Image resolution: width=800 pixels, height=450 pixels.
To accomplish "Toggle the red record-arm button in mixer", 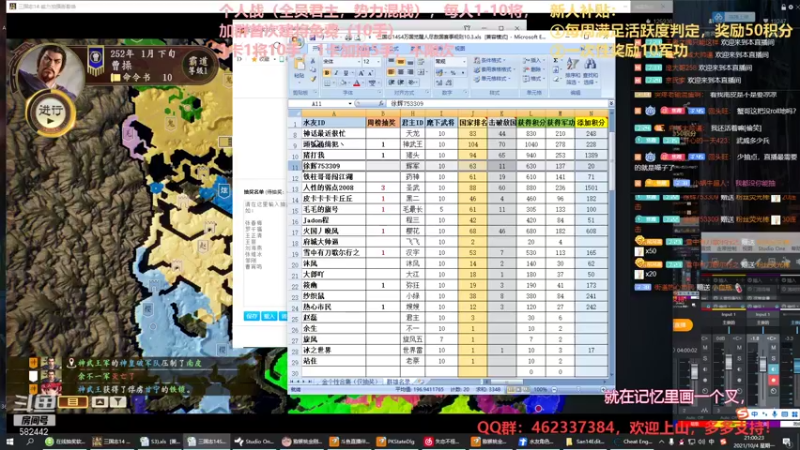I will coord(773,380).
